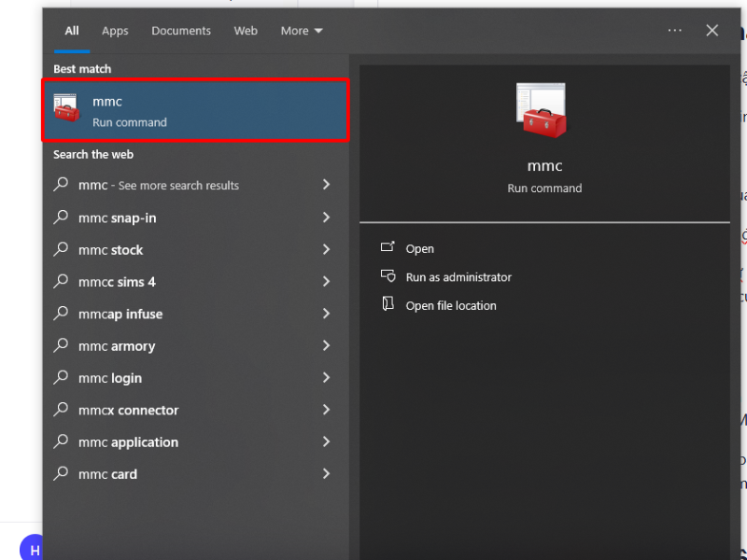Choose Run as administrator
This screenshot has height=560, width=747.
(458, 277)
